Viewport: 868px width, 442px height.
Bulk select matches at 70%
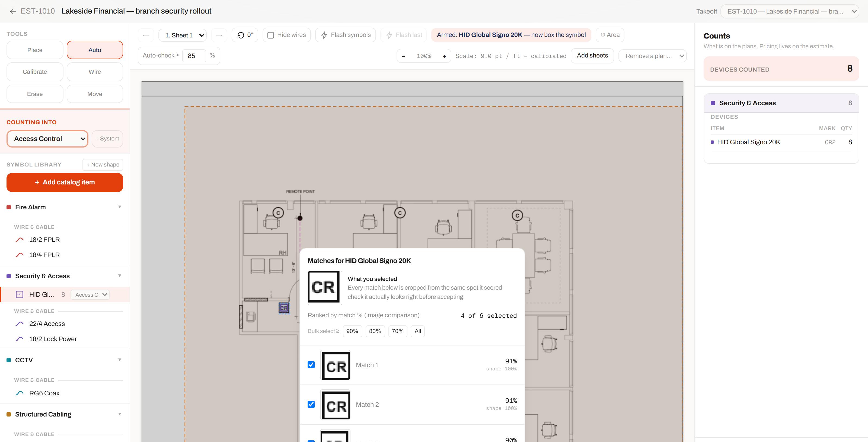tap(398, 331)
